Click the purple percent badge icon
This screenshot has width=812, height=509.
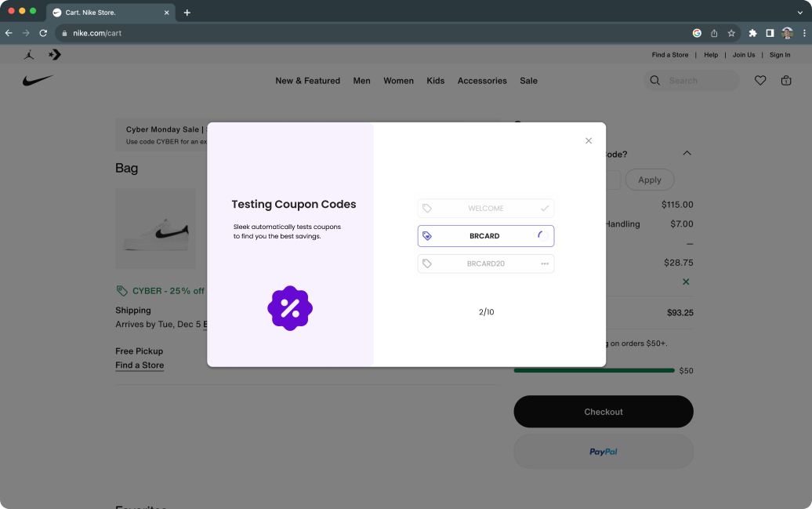[x=290, y=308]
